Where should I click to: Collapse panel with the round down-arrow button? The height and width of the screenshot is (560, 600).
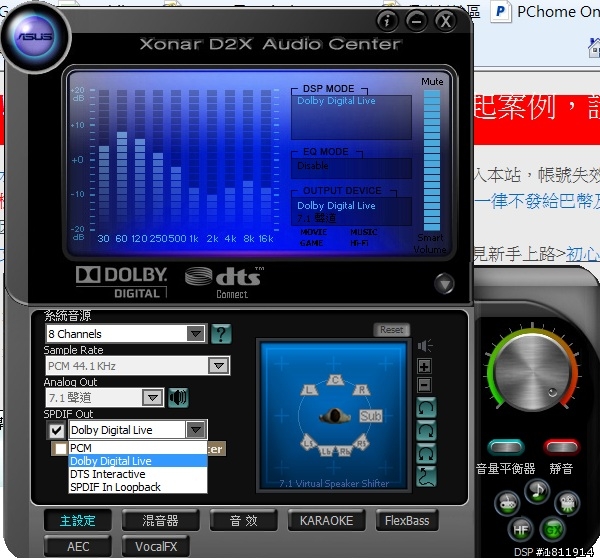pyautogui.click(x=444, y=284)
